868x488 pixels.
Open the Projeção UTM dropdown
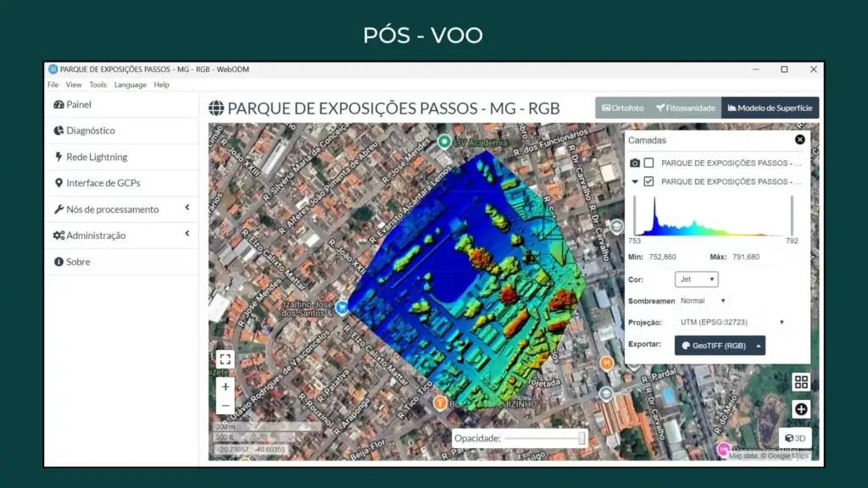coord(732,322)
